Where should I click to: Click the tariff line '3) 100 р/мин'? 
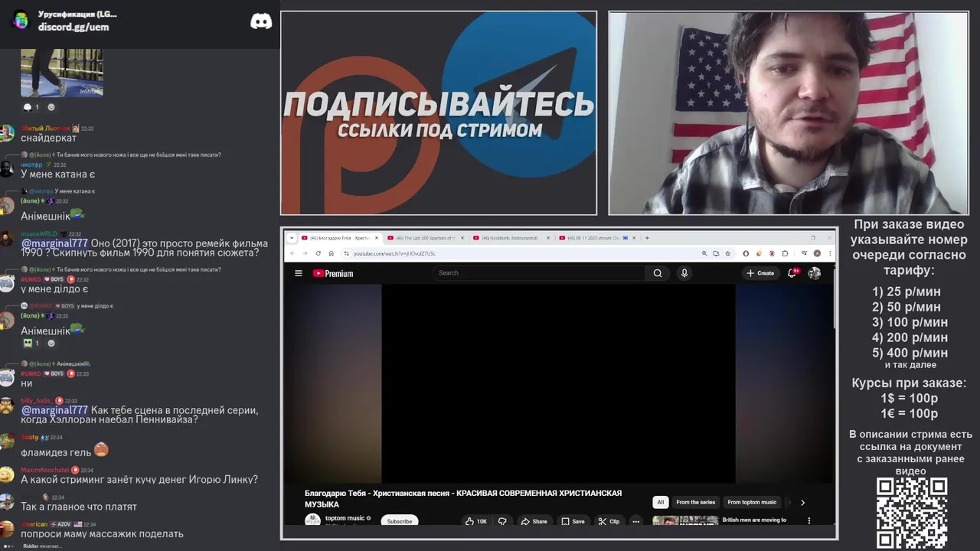(910, 322)
